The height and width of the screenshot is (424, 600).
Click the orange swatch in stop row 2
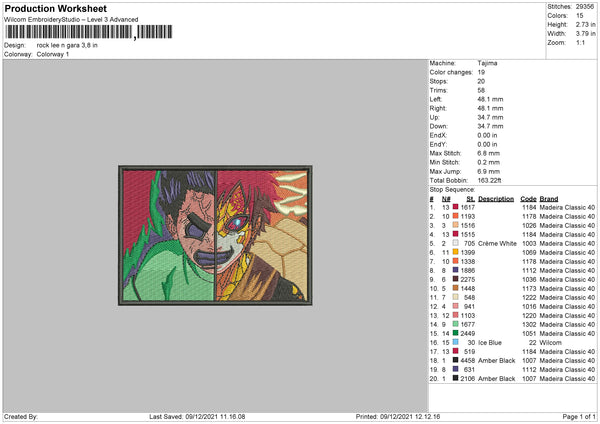tap(455, 216)
